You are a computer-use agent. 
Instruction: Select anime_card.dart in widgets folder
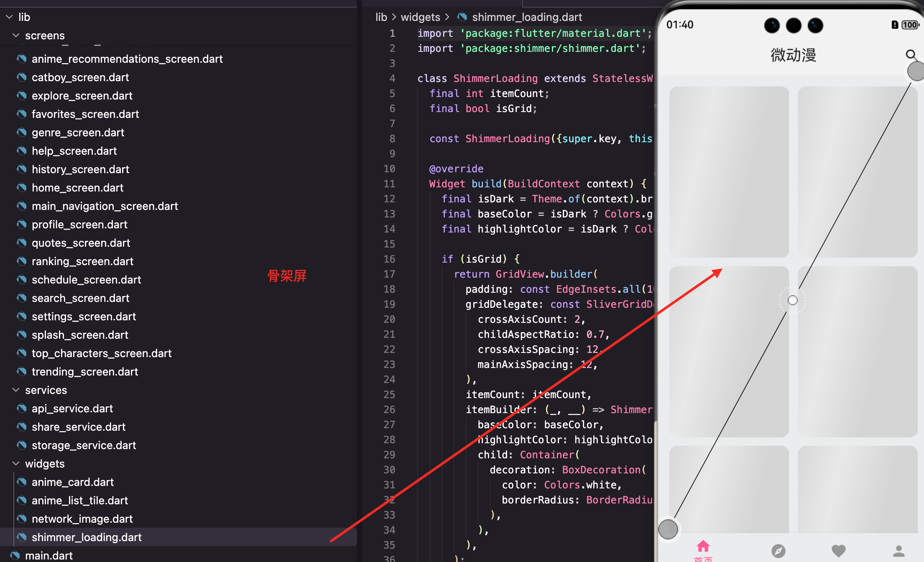[73, 482]
